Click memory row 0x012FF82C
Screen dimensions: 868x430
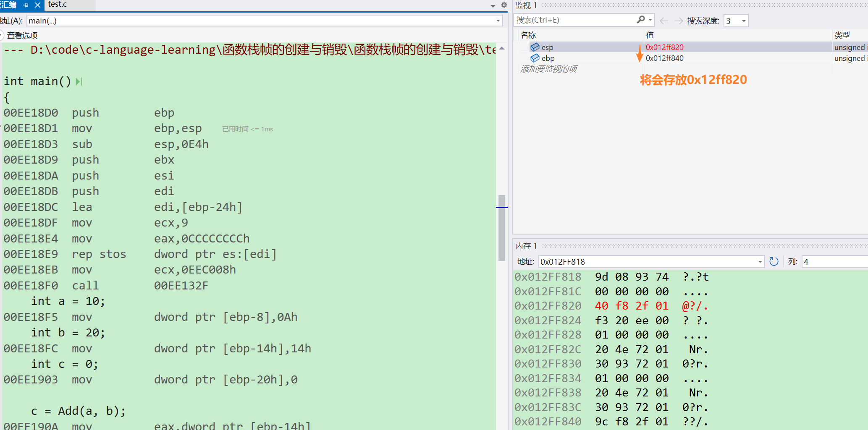[x=611, y=349]
